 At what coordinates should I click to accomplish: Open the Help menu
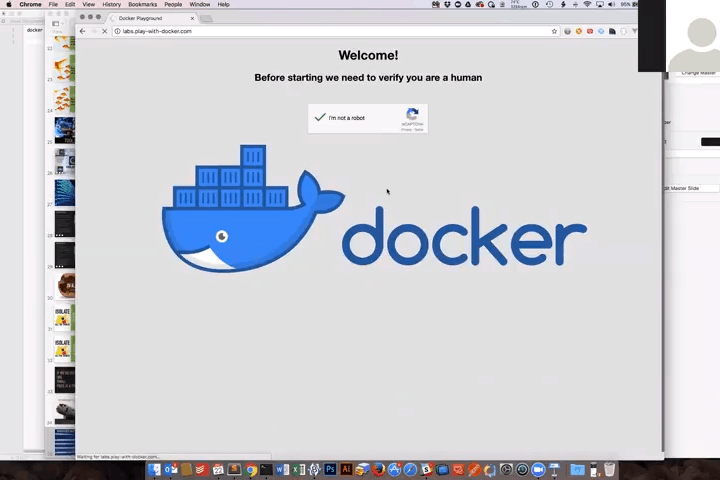click(x=224, y=4)
